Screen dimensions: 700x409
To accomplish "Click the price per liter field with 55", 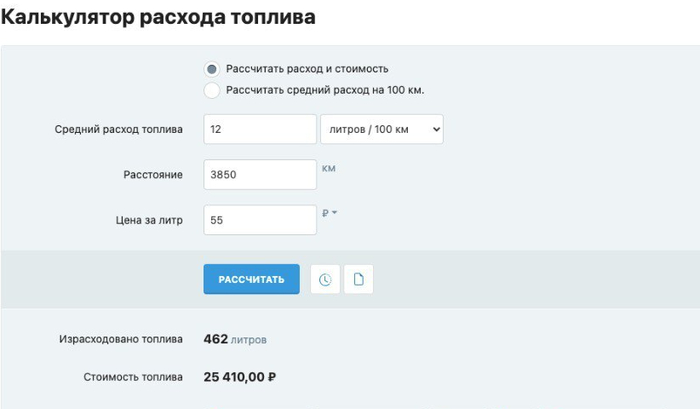I will (x=259, y=220).
